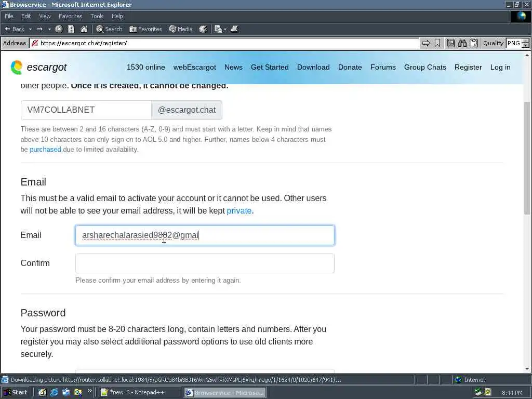Click the escargot logo
This screenshot has height=399, width=532.
tap(38, 67)
